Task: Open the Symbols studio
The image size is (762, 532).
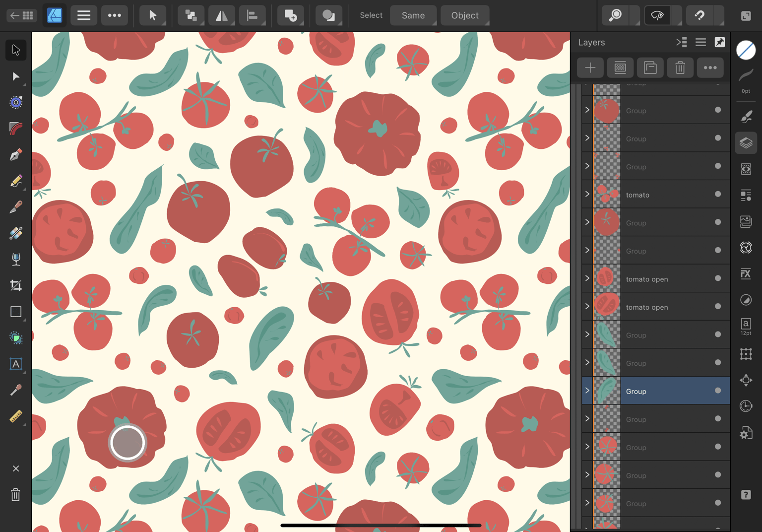Action: (x=746, y=247)
